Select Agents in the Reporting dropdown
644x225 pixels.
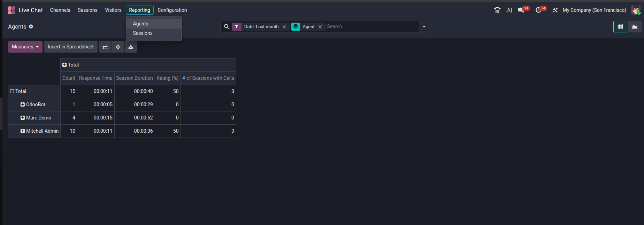click(154, 24)
